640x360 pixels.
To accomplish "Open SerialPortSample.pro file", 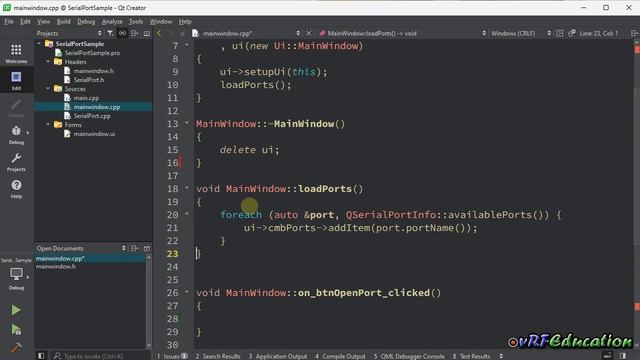I will 92,53.
